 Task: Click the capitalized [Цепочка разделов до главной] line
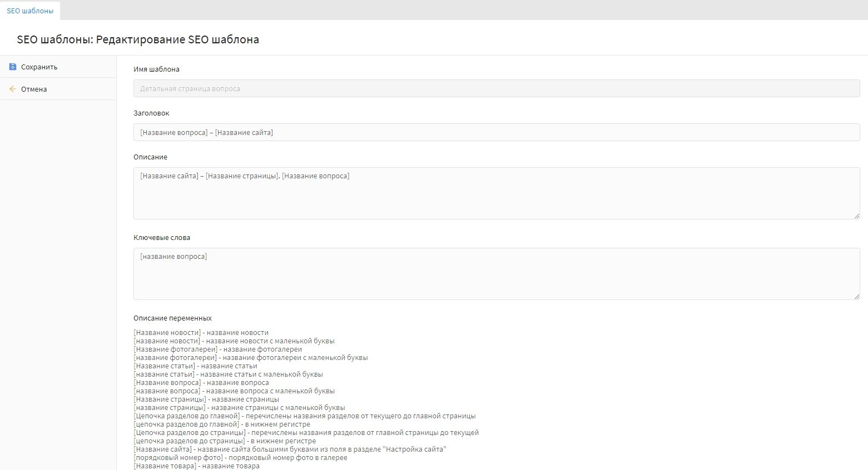click(304, 416)
